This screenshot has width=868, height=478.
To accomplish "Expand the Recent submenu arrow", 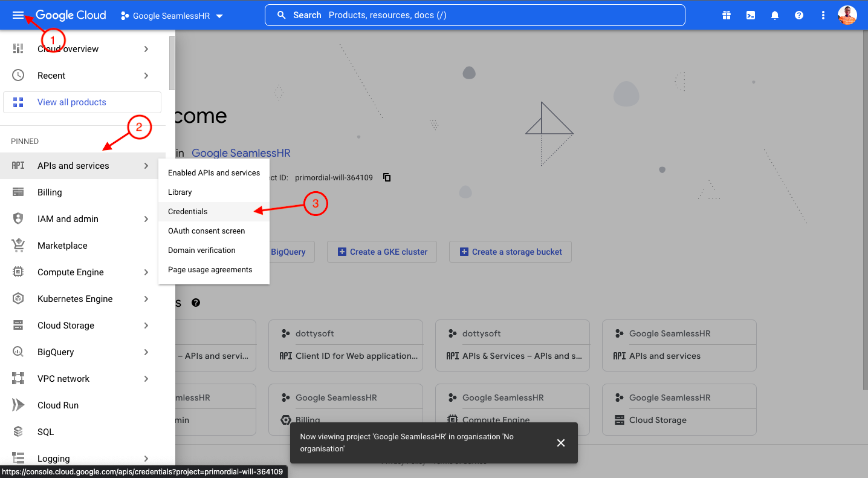I will (x=146, y=76).
